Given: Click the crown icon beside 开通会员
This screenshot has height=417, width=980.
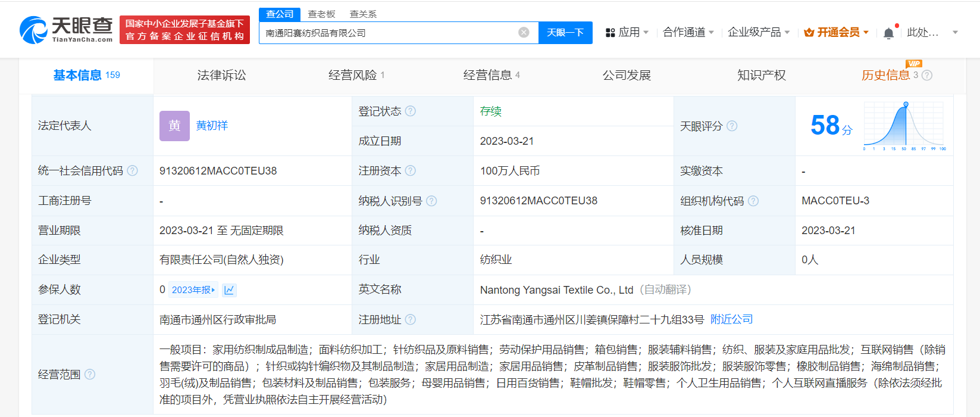Looking at the screenshot, I should point(809,33).
